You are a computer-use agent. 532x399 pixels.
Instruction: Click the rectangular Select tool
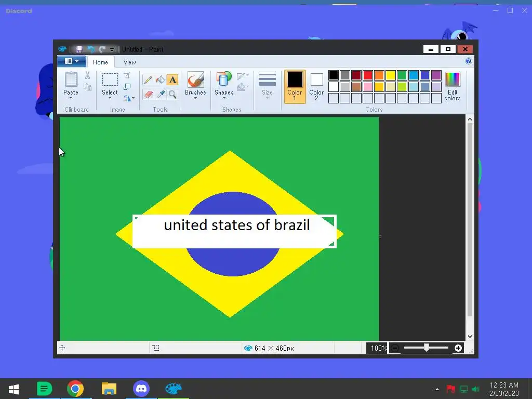pos(110,79)
